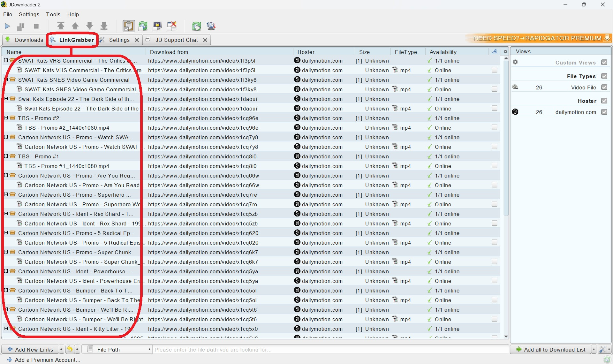Collapse the SWAT Kats VHS Commercial package

6,60
